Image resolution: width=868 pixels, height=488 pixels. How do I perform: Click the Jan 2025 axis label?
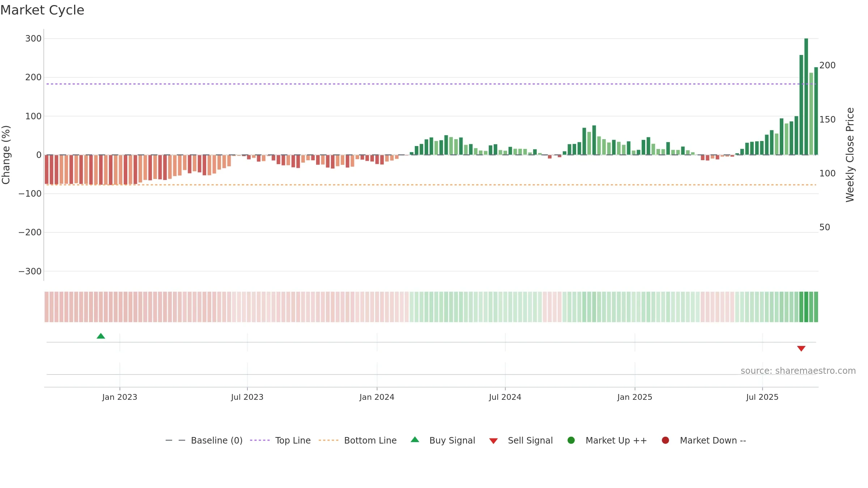point(635,397)
